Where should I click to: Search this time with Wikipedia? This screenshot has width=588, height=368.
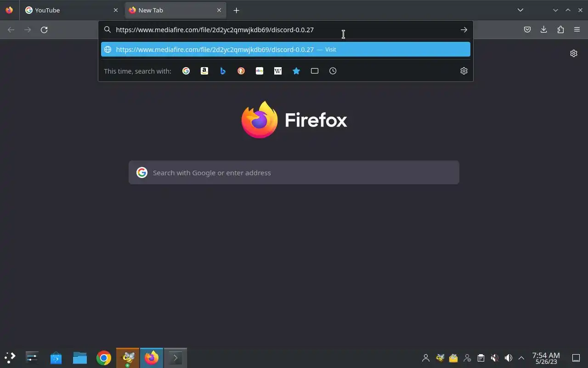pos(278,71)
